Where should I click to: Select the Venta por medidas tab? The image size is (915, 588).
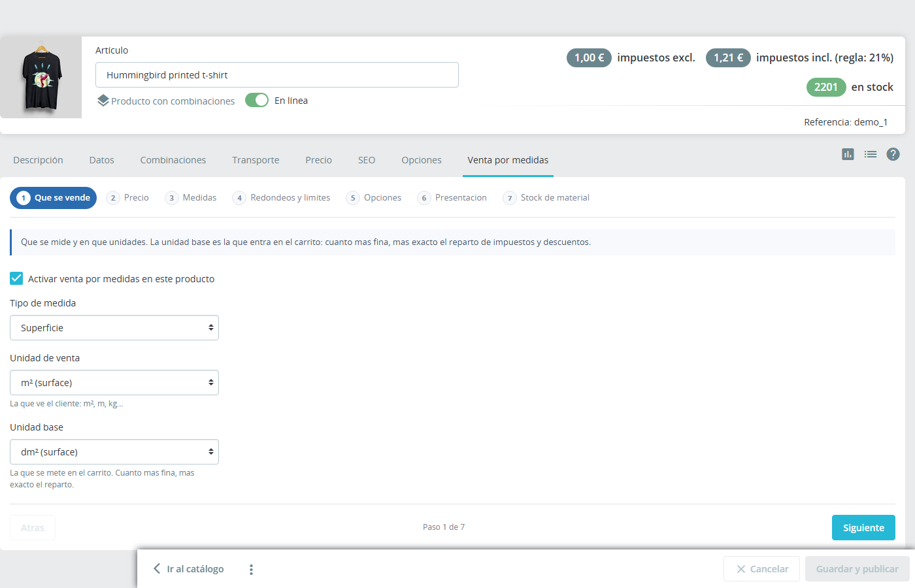[508, 160]
